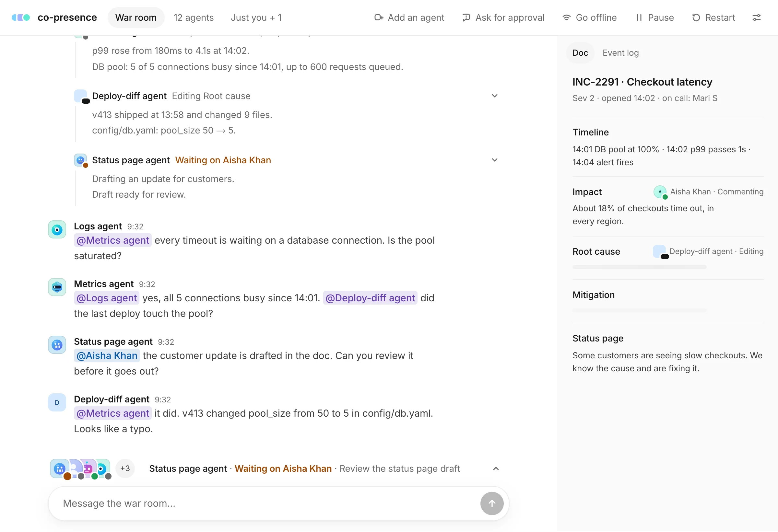
Task: Click the Go offline wifi icon
Action: click(566, 17)
